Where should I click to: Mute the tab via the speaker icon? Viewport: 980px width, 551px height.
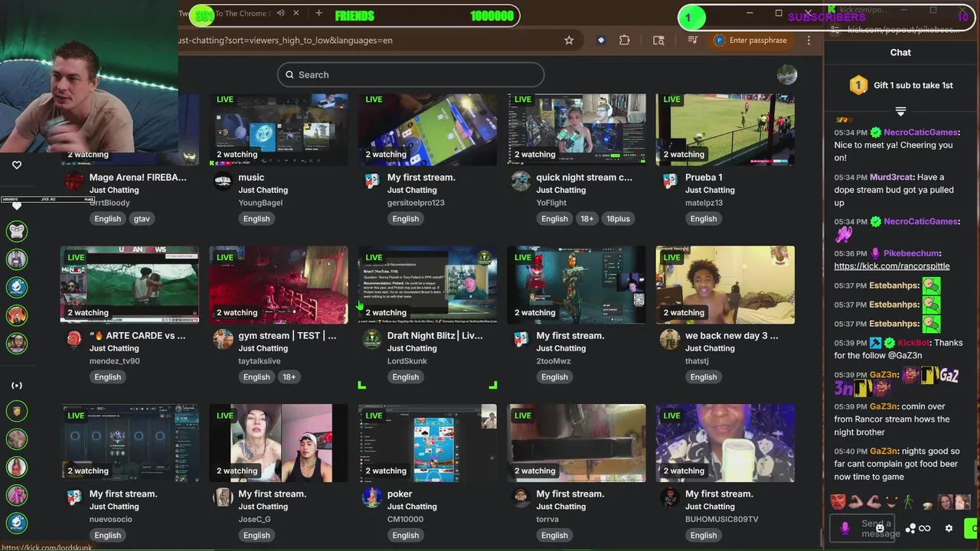click(281, 13)
